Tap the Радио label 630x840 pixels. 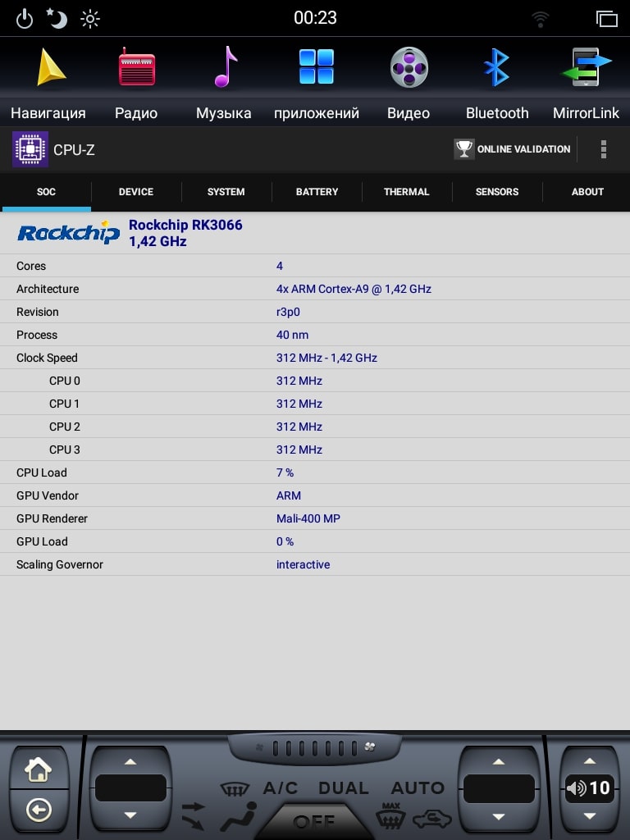click(x=136, y=113)
